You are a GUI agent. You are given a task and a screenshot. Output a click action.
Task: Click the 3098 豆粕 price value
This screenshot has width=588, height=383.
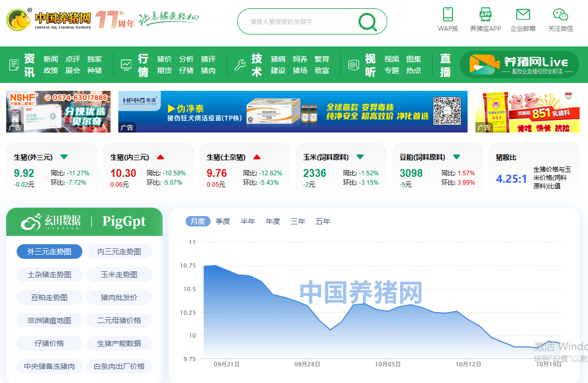411,173
